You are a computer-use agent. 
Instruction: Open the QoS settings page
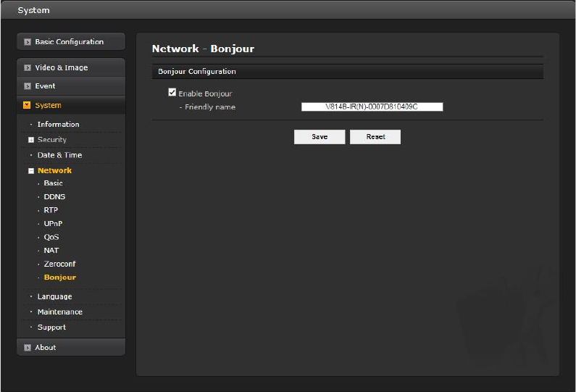pos(51,237)
